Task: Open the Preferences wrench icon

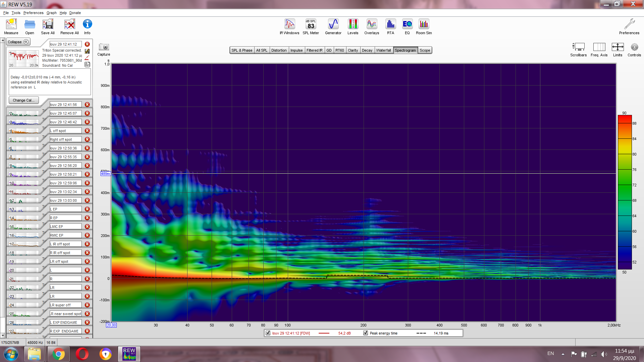Action: (x=629, y=27)
